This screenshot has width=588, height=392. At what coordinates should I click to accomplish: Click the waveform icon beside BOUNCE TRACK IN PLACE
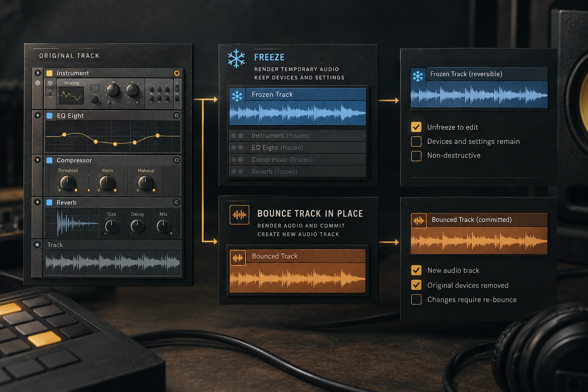pyautogui.click(x=239, y=215)
